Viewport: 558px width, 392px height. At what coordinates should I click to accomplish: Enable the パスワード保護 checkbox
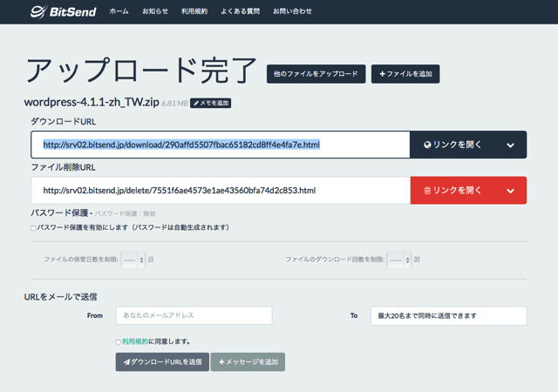click(x=33, y=228)
